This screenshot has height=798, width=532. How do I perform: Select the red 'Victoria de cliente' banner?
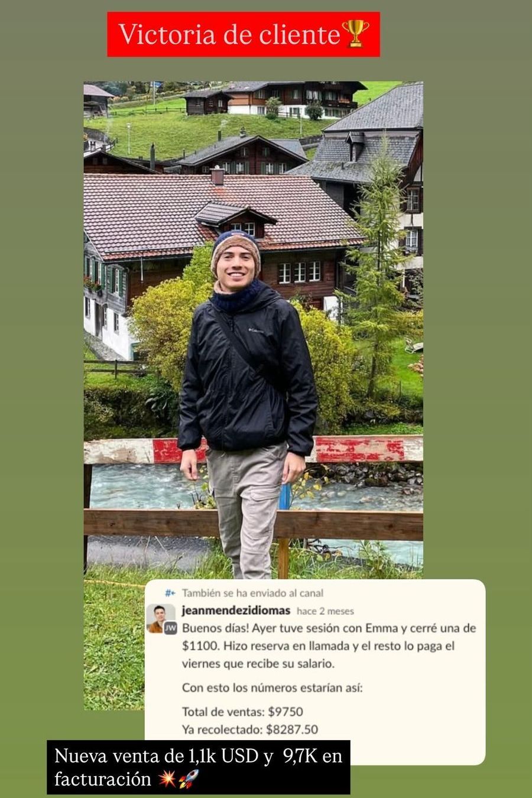coord(244,34)
